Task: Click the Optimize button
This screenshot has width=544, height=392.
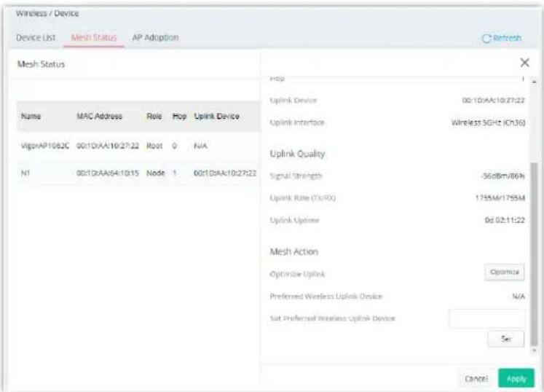Action: pos(505,272)
